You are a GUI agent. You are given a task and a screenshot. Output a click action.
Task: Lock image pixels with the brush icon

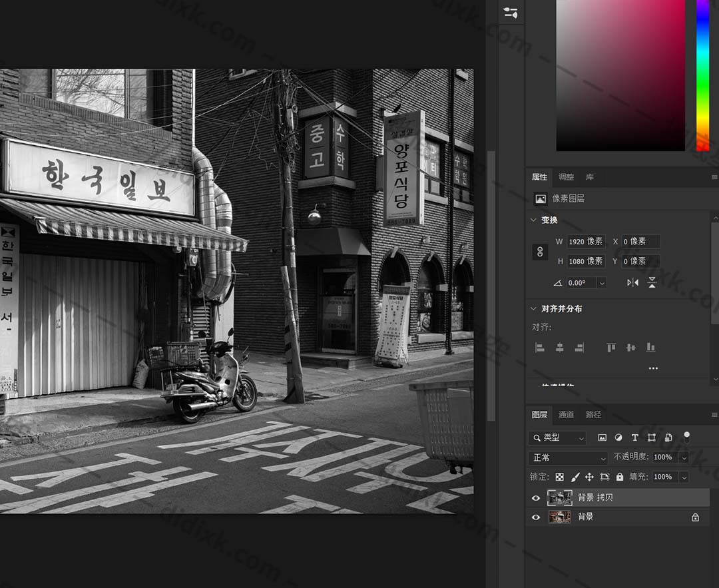(x=575, y=477)
